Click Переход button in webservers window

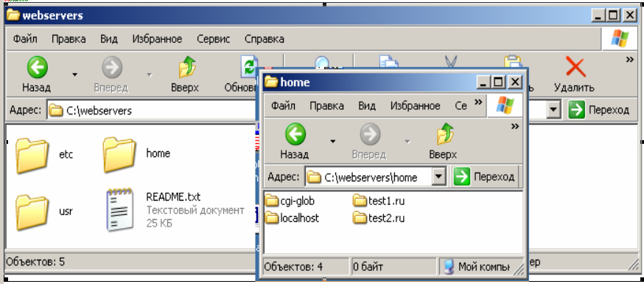pyautogui.click(x=599, y=110)
